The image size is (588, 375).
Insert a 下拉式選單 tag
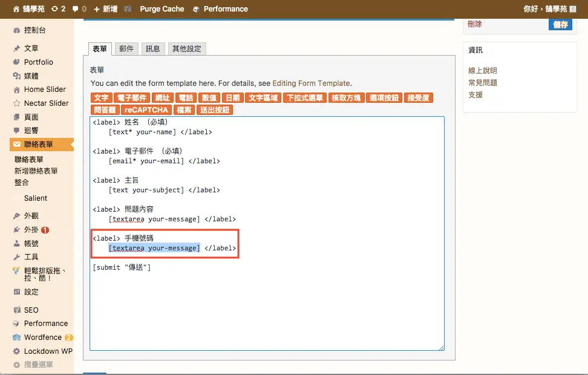[305, 98]
